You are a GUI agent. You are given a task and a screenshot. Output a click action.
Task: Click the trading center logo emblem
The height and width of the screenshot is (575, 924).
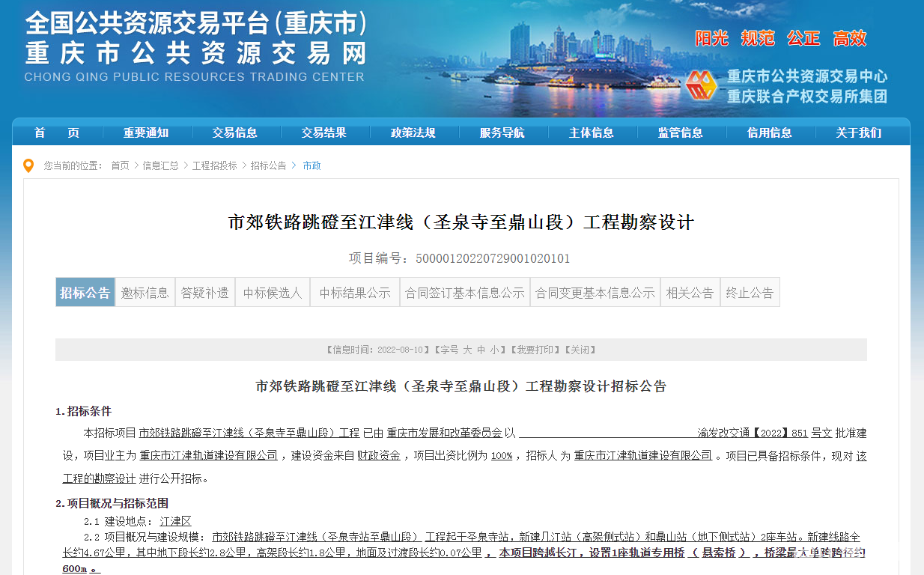[x=702, y=86]
